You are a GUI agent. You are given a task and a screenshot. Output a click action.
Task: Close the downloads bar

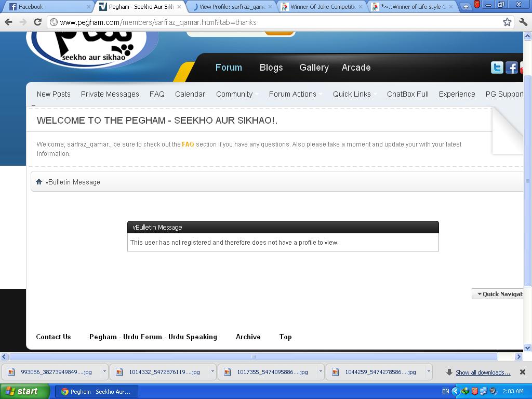coord(523,372)
